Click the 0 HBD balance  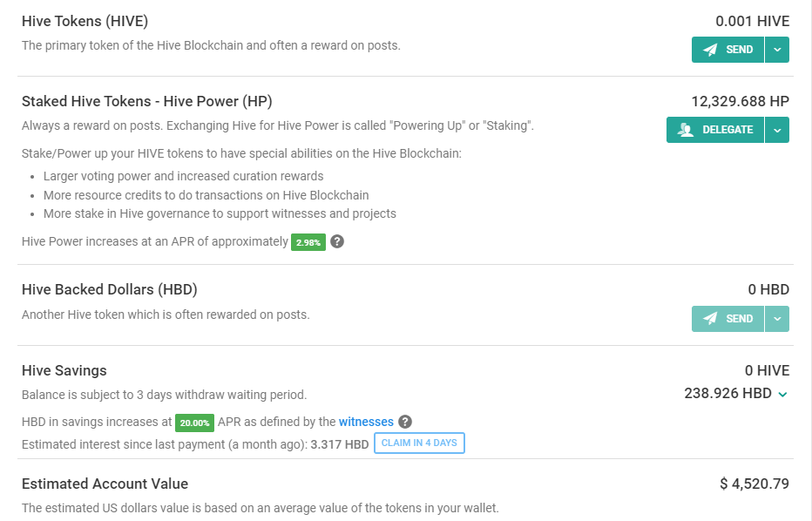(x=768, y=289)
